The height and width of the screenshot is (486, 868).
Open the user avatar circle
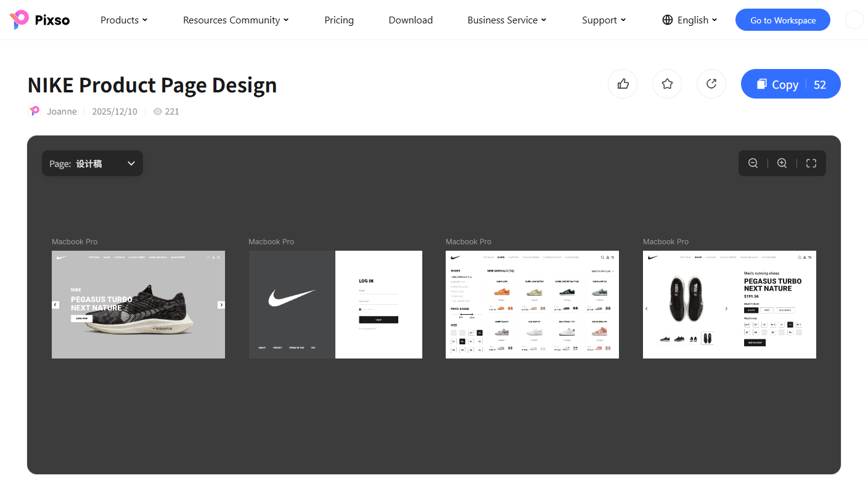(x=854, y=20)
